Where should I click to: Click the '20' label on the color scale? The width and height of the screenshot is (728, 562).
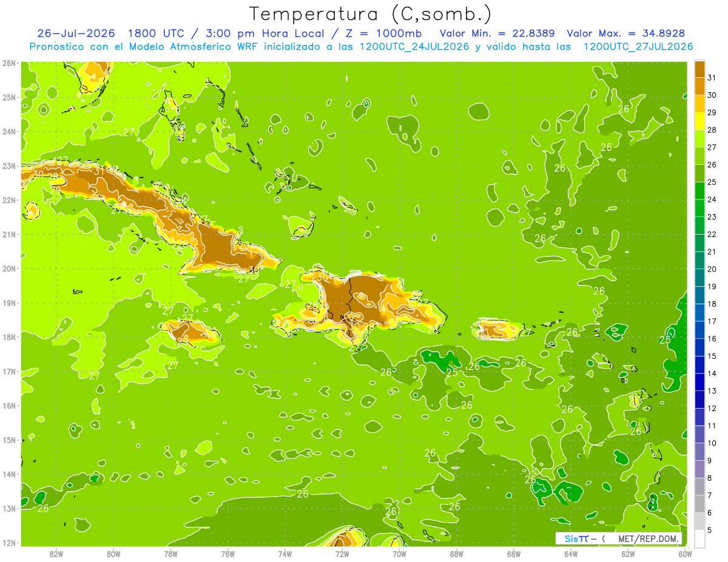[712, 269]
